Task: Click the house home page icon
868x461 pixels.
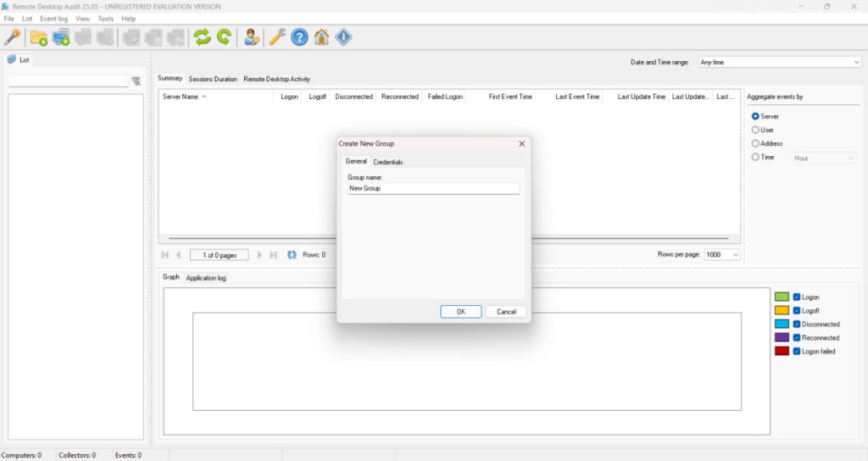Action: tap(321, 37)
